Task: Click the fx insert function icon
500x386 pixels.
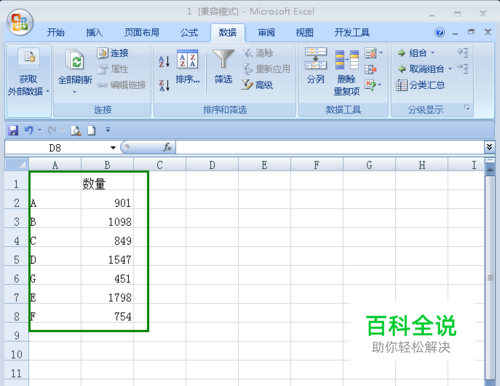Action: click(x=167, y=147)
